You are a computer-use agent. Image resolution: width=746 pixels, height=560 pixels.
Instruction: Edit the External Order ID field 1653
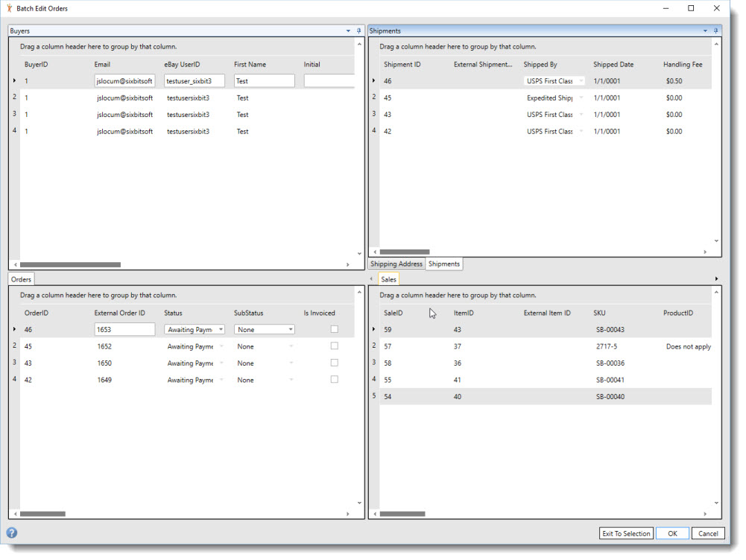pyautogui.click(x=124, y=329)
